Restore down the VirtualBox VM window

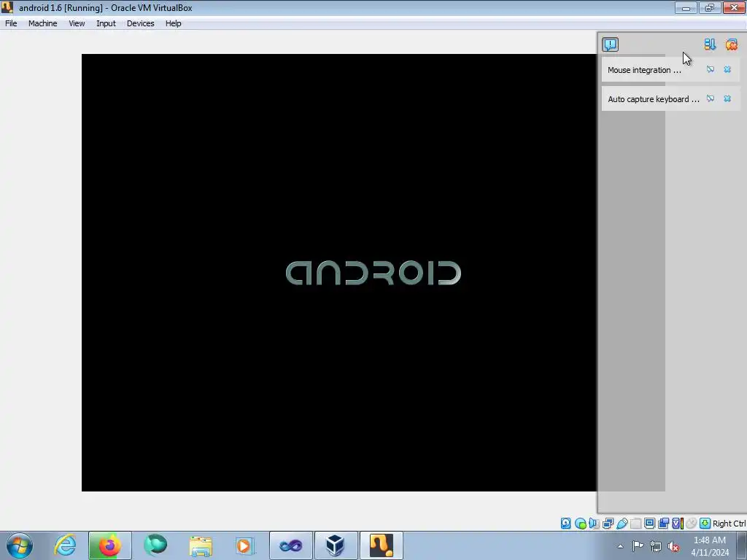tap(710, 7)
